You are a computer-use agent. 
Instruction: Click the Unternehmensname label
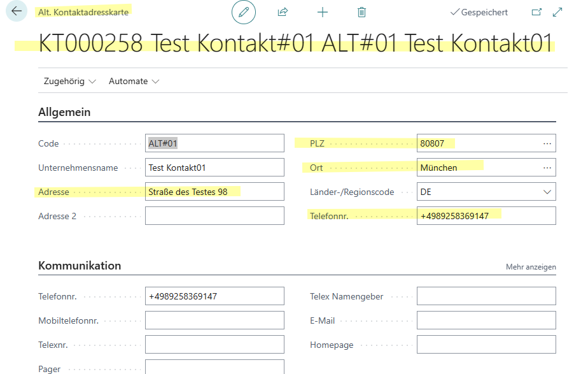(x=78, y=168)
